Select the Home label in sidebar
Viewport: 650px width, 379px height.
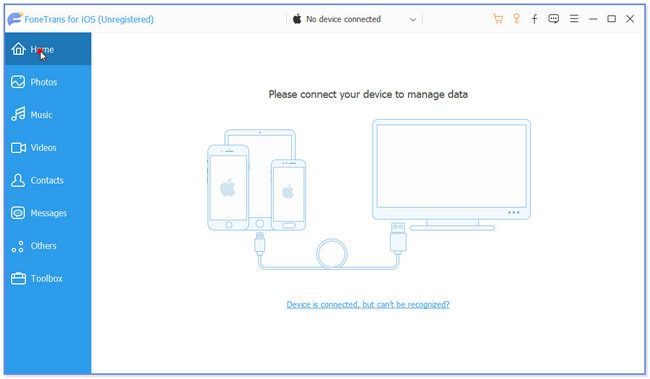[42, 49]
